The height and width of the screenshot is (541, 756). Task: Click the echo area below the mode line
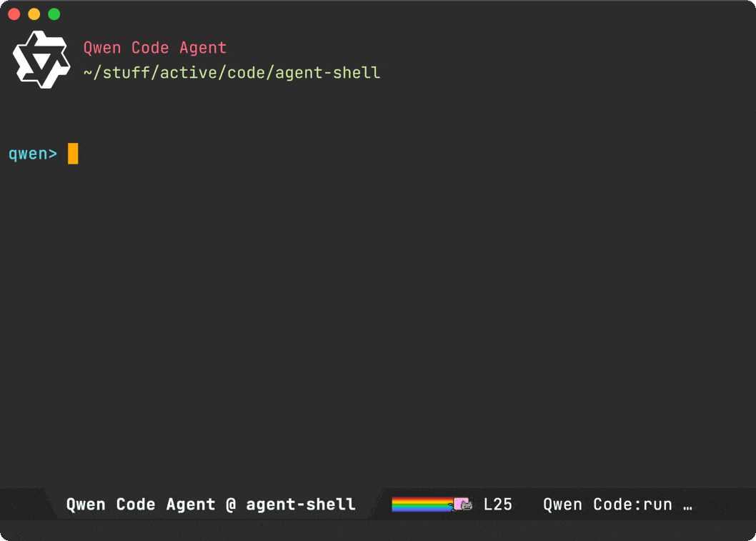pyautogui.click(x=377, y=530)
